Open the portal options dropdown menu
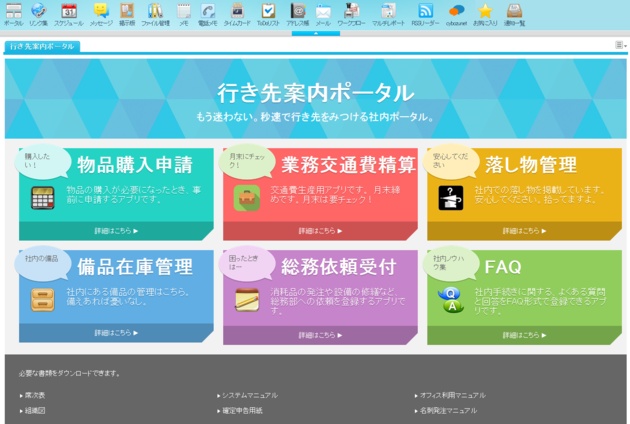The width and height of the screenshot is (630, 424). coord(621,45)
